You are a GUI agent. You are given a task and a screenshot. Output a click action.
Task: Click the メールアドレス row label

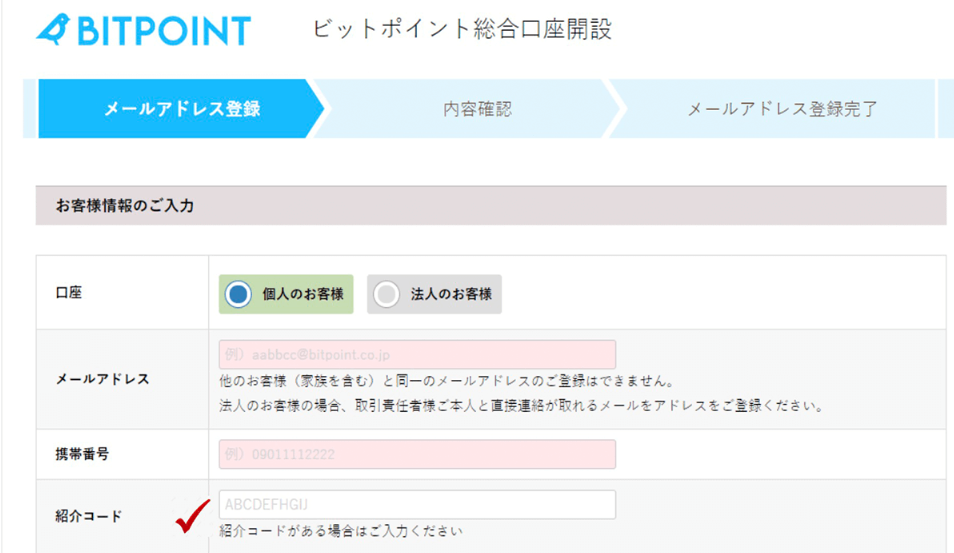point(103,379)
